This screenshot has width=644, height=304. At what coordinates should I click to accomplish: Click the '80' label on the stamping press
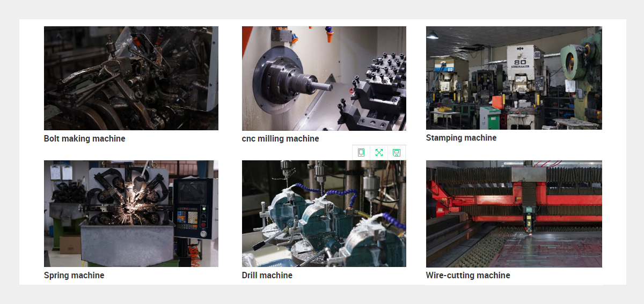pyautogui.click(x=521, y=62)
